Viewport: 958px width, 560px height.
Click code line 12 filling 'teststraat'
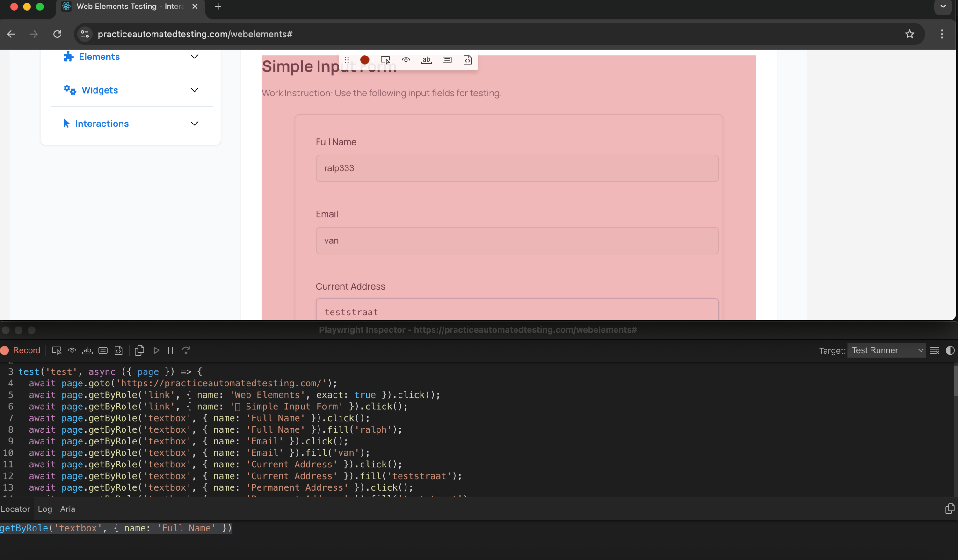point(245,476)
